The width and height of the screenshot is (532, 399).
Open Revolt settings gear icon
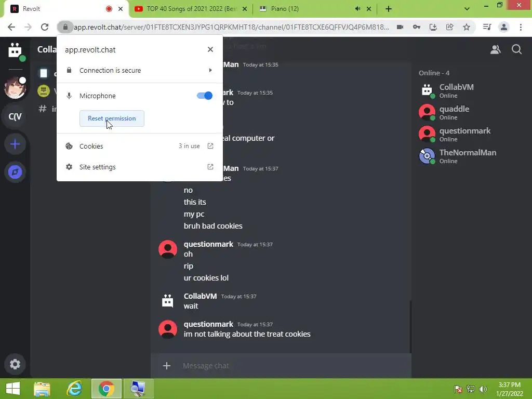(15, 364)
